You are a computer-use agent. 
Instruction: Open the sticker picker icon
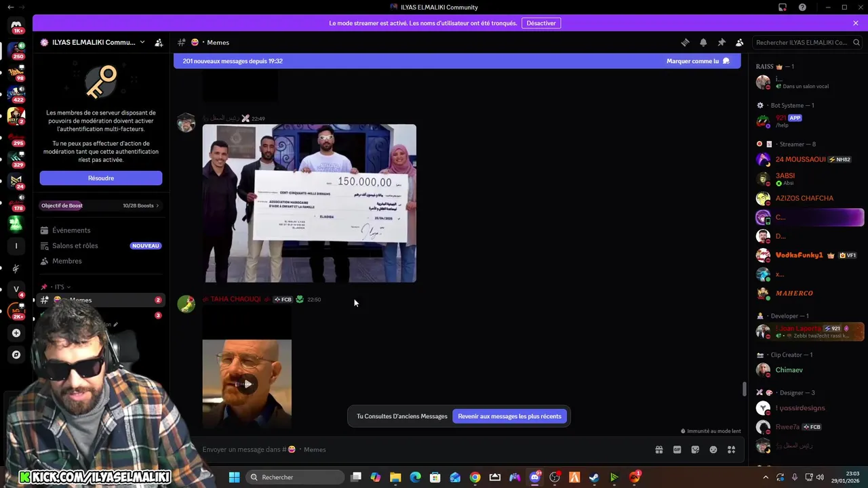click(x=695, y=449)
